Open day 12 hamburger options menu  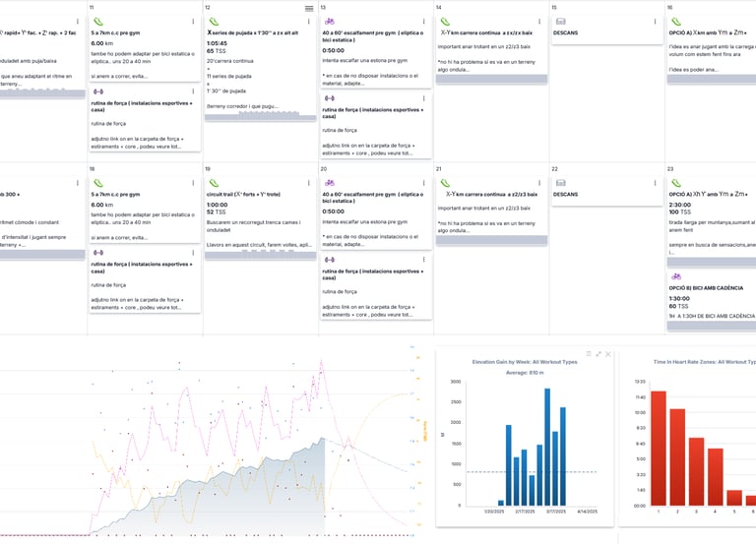309,9
